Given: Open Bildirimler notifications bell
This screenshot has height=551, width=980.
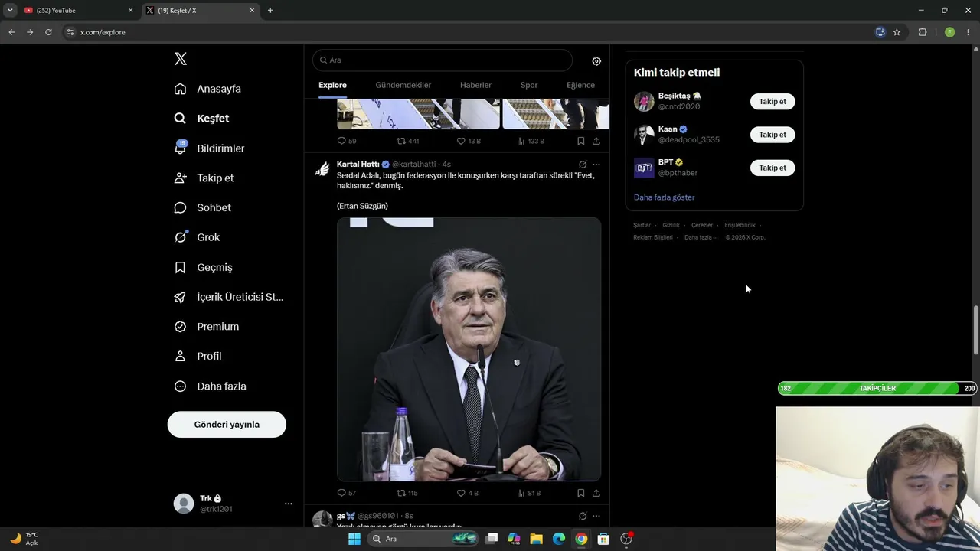Looking at the screenshot, I should (x=210, y=148).
